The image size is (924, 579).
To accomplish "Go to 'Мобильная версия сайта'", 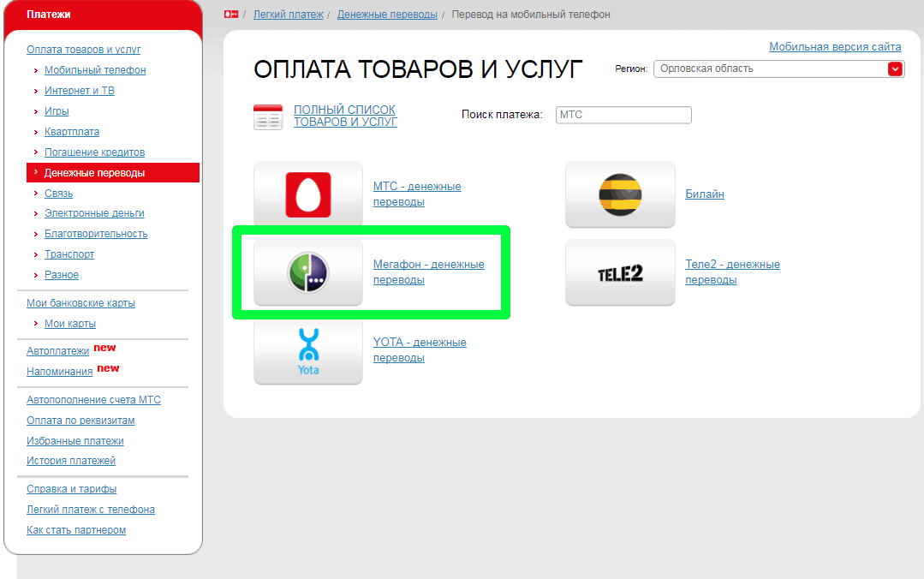I will [835, 46].
